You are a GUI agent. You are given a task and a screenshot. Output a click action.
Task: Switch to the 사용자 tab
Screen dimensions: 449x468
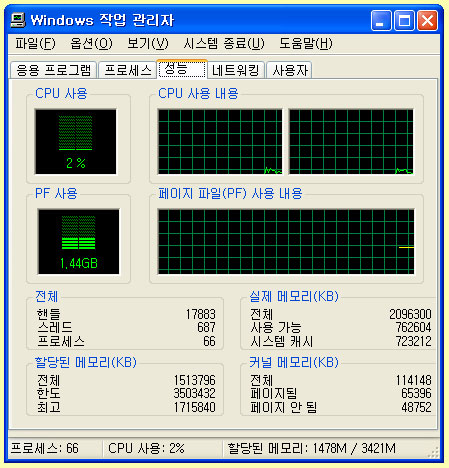pyautogui.click(x=289, y=70)
